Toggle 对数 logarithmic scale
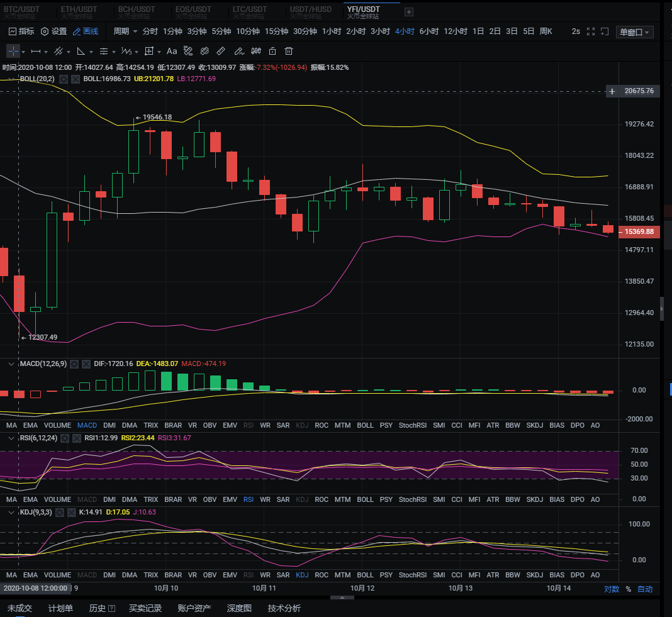Image resolution: width=672 pixels, height=617 pixels. click(x=612, y=589)
